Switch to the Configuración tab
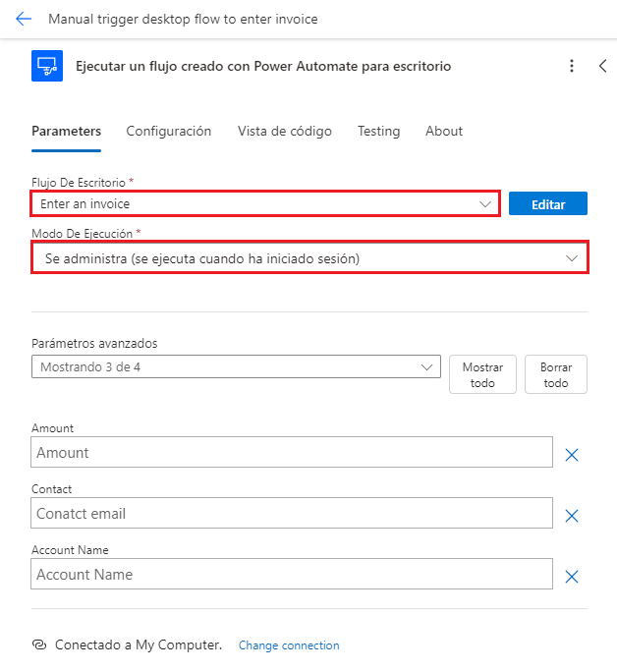Image resolution: width=617 pixels, height=672 pixels. point(169,131)
